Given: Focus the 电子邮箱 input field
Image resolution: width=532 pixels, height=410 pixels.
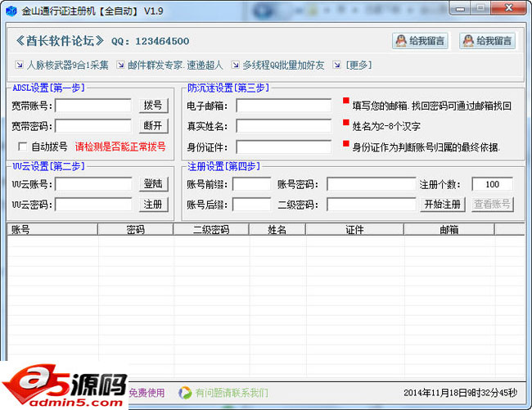Looking at the screenshot, I should point(284,106).
